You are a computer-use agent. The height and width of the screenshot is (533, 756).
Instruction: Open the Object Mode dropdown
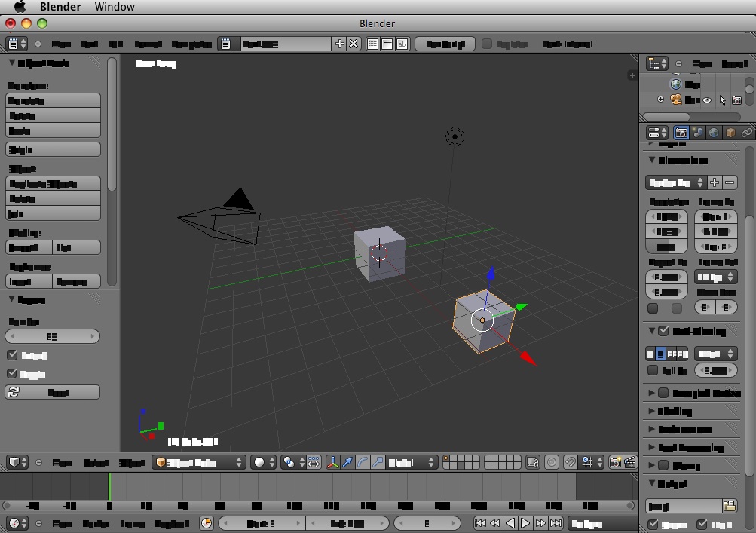(x=199, y=462)
